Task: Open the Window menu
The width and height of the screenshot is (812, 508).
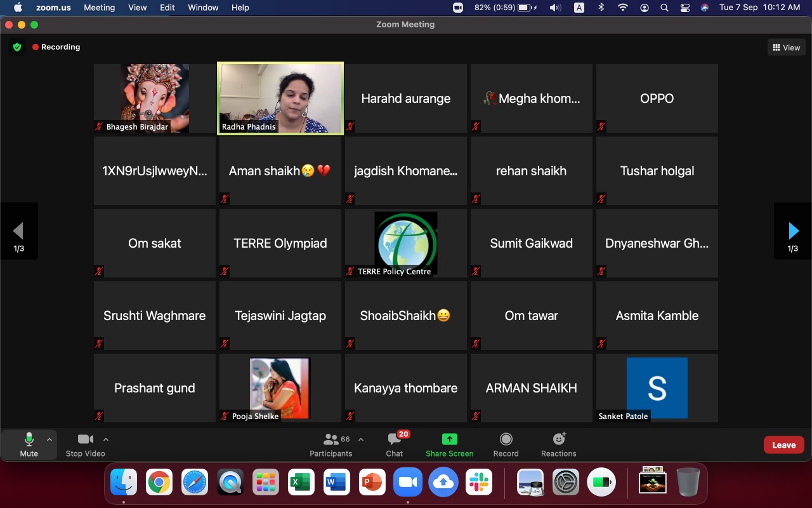Action: pos(204,8)
